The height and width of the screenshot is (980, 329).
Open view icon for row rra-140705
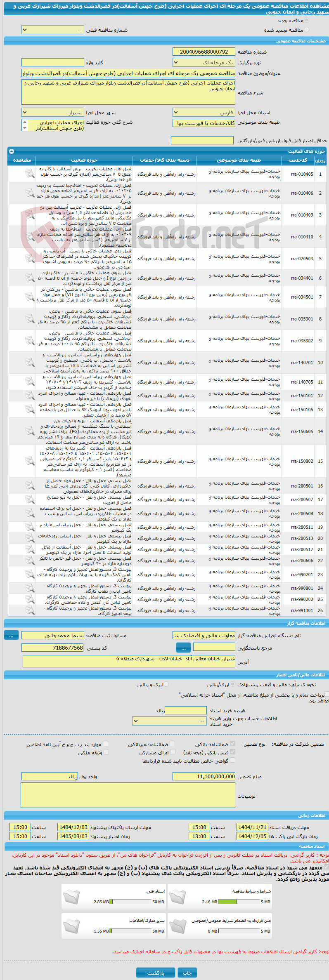(x=30, y=382)
